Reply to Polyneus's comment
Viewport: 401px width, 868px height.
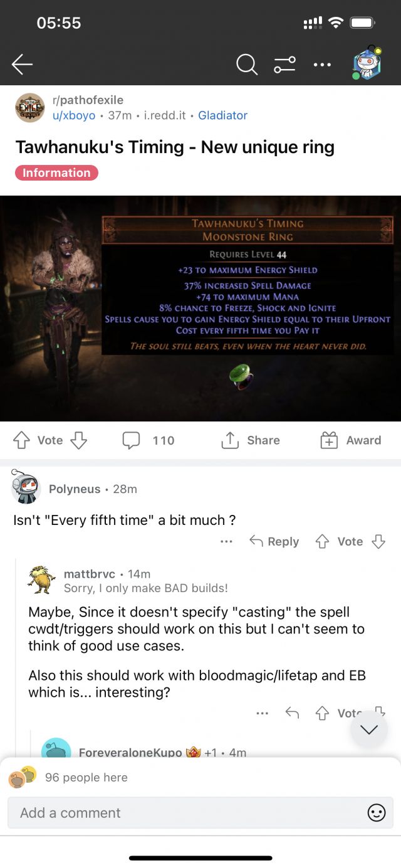[274, 541]
